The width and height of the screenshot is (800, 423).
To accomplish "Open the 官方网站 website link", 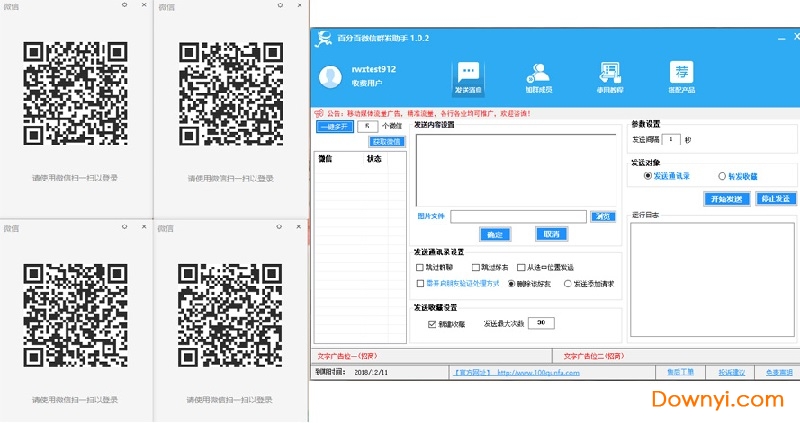I will 517,373.
